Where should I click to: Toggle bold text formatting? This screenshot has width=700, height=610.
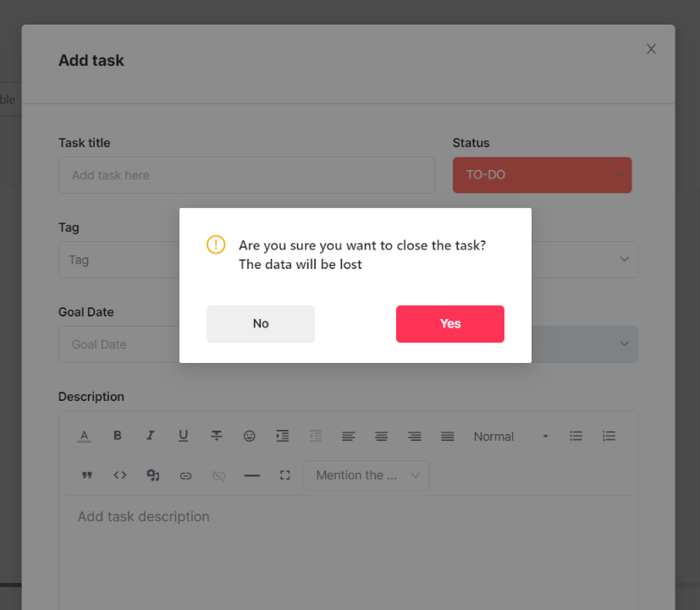tap(118, 436)
